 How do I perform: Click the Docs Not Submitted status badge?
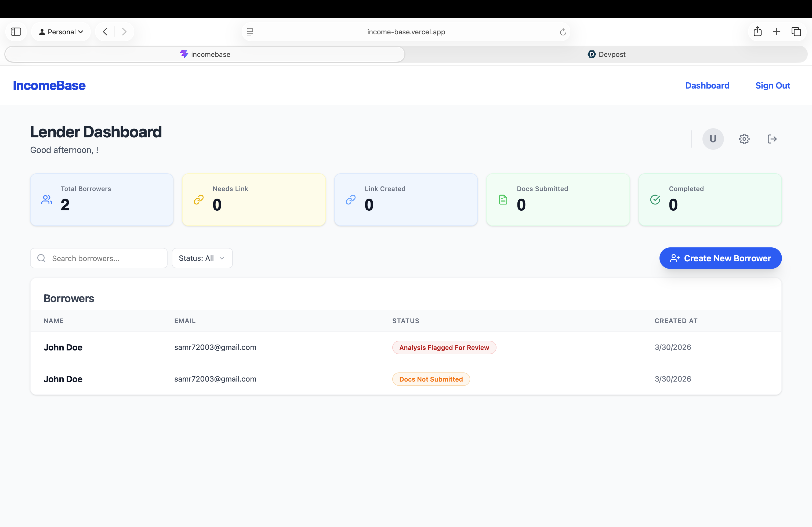point(430,379)
